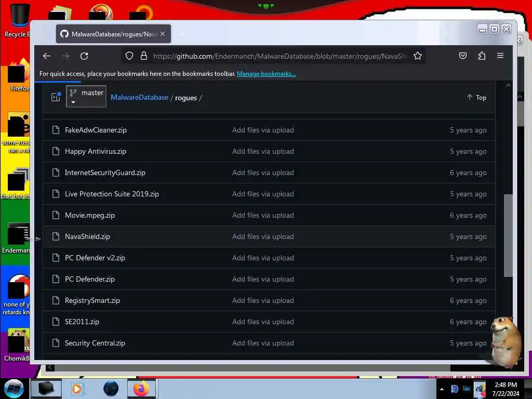Open commit message for NavaShield.zip
The width and height of the screenshot is (532, 399).
point(263,236)
